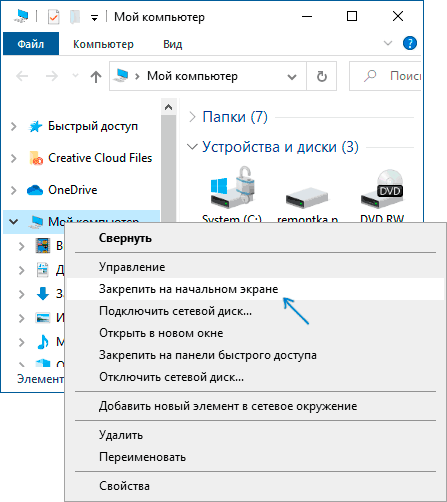Select Закрепить на панели быстрого доступа

click(x=255, y=355)
